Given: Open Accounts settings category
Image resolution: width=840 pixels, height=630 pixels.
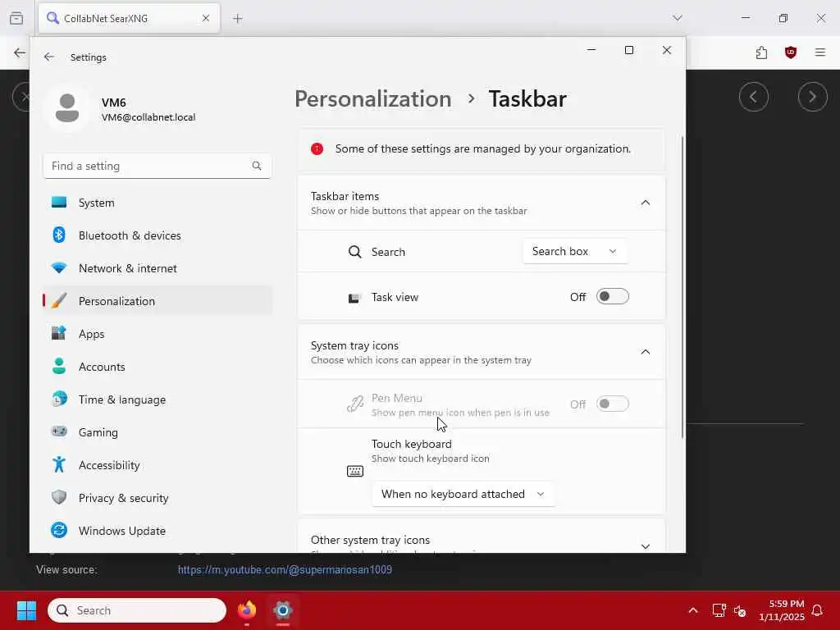Looking at the screenshot, I should (157, 367).
